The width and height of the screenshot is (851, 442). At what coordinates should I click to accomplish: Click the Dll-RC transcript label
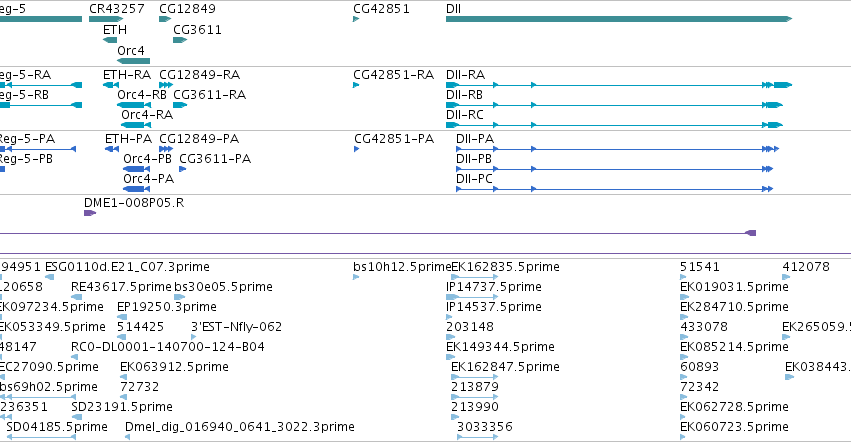pos(465,115)
